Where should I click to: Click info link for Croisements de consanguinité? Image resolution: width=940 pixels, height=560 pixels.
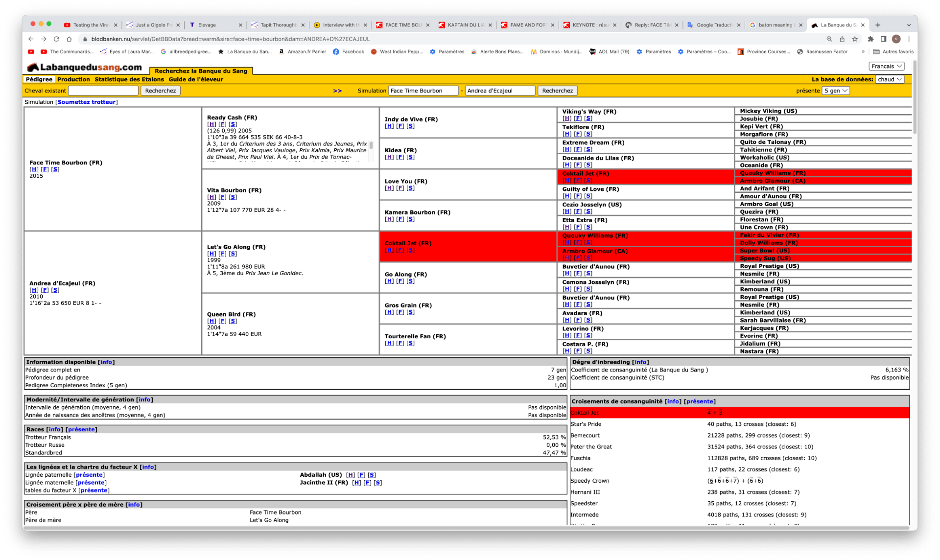(x=673, y=401)
